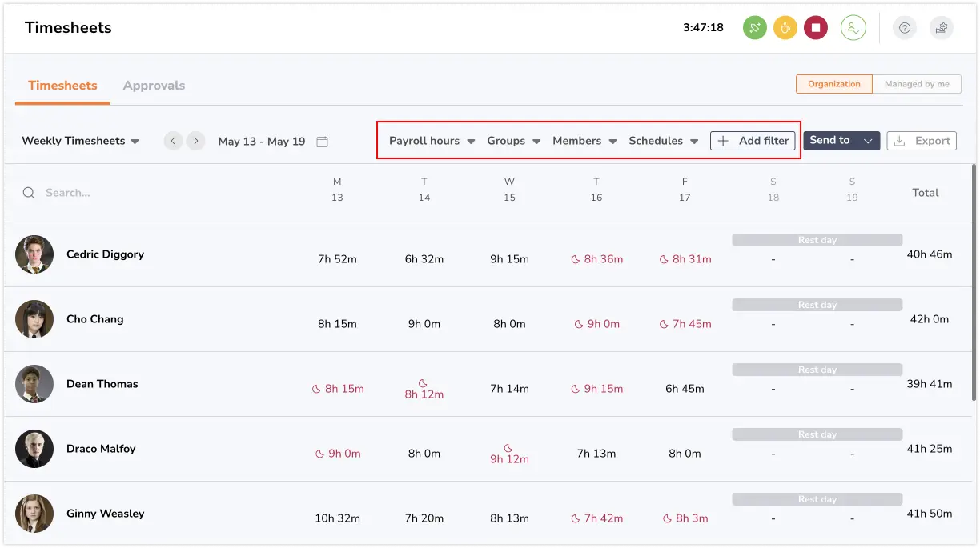The height and width of the screenshot is (548, 980).
Task: Click the green clock-in tracker icon
Action: coord(754,27)
